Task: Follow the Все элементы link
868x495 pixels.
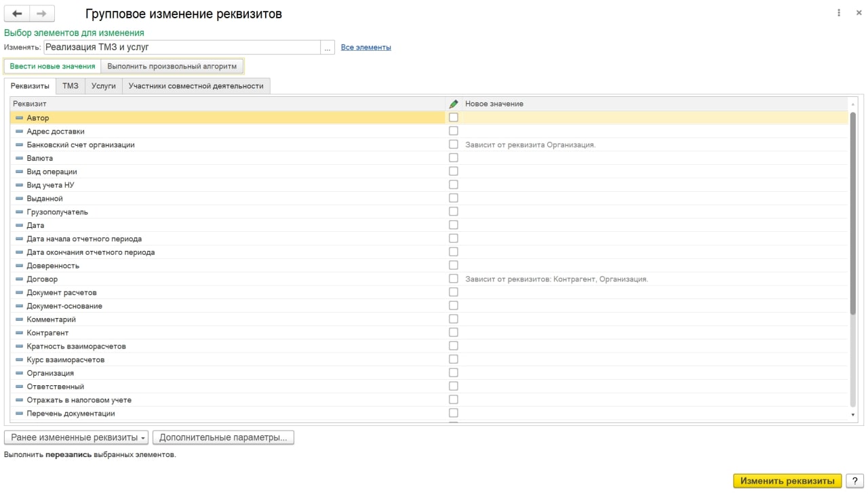Action: click(366, 47)
